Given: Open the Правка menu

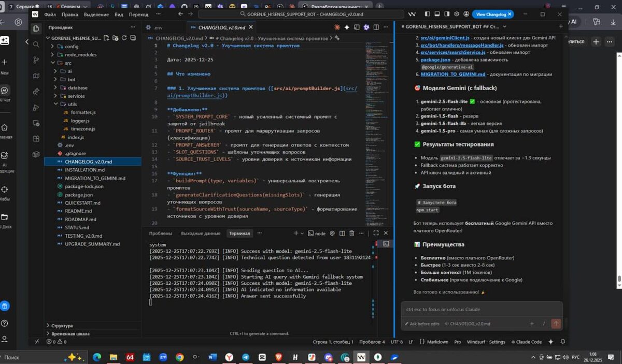Looking at the screenshot, I should click(70, 14).
